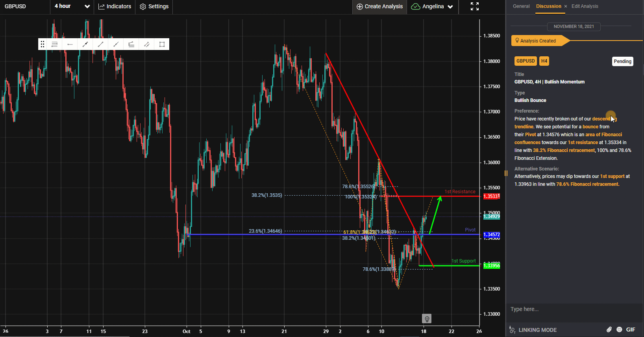Click the title 'GBPUSD, 4H | Bullish Momentum'
644x337 pixels.
tap(550, 82)
